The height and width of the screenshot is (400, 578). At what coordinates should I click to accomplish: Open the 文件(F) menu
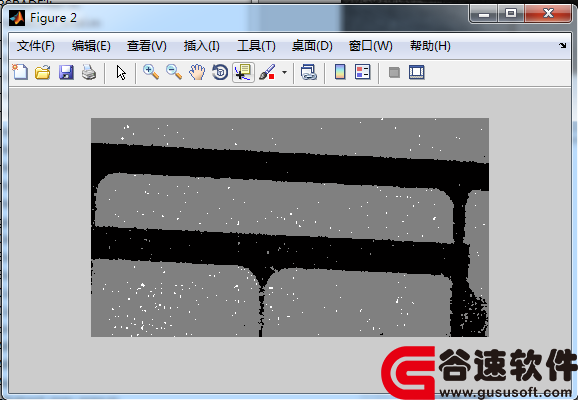tap(36, 46)
